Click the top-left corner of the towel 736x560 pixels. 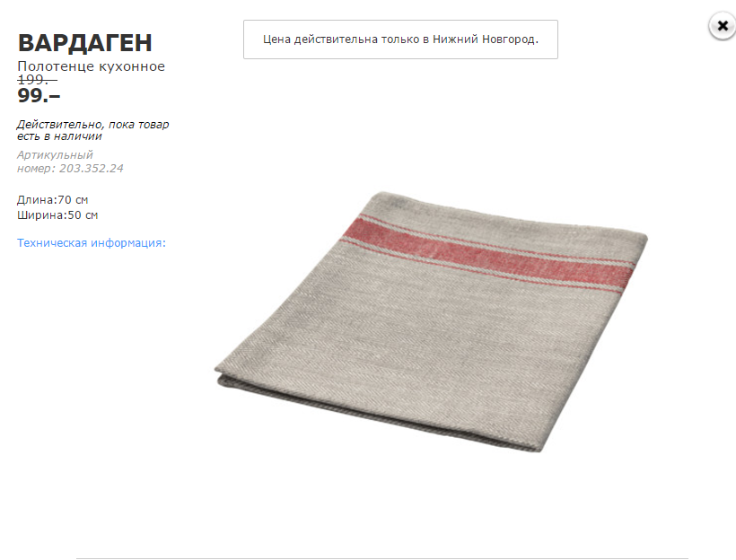[382, 197]
